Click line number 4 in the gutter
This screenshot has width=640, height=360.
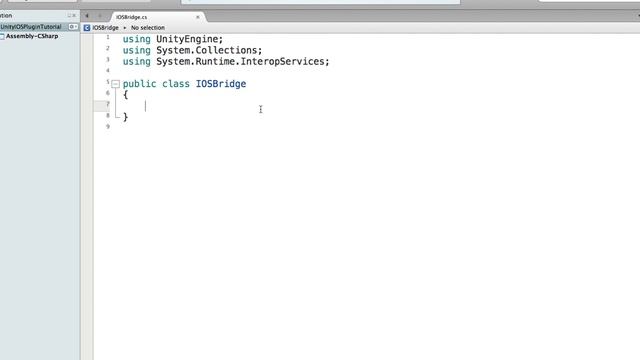(108, 71)
